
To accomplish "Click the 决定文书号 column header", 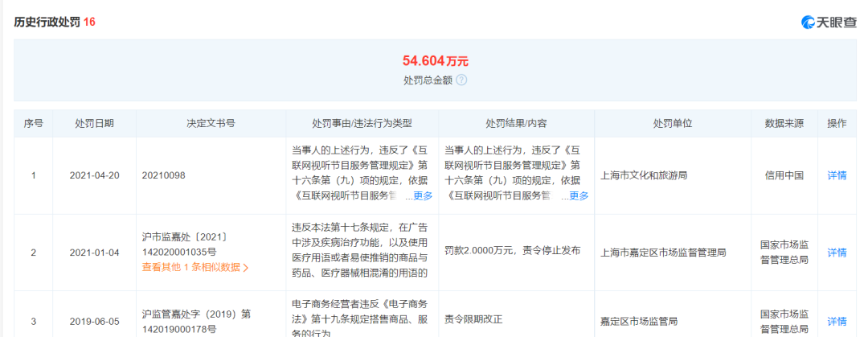I will tap(211, 124).
